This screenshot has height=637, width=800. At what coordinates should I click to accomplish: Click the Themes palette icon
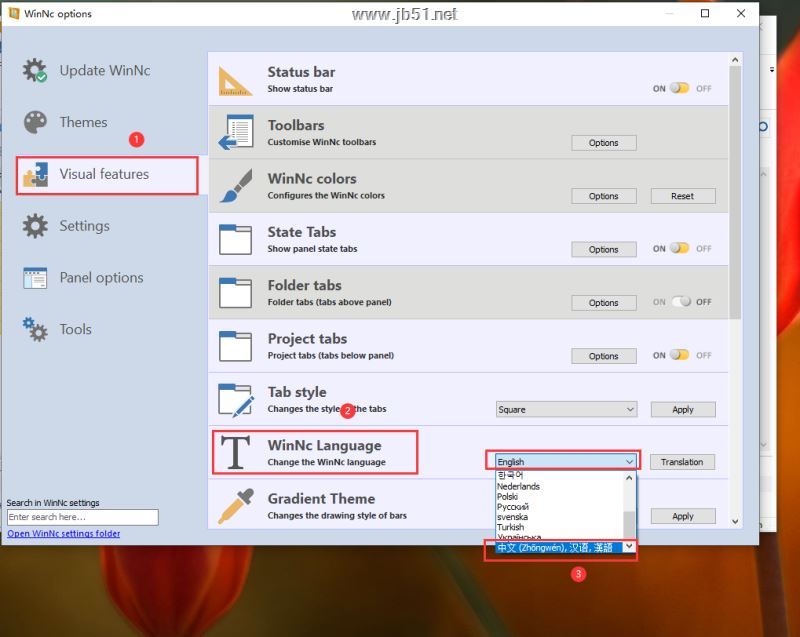[x=35, y=122]
